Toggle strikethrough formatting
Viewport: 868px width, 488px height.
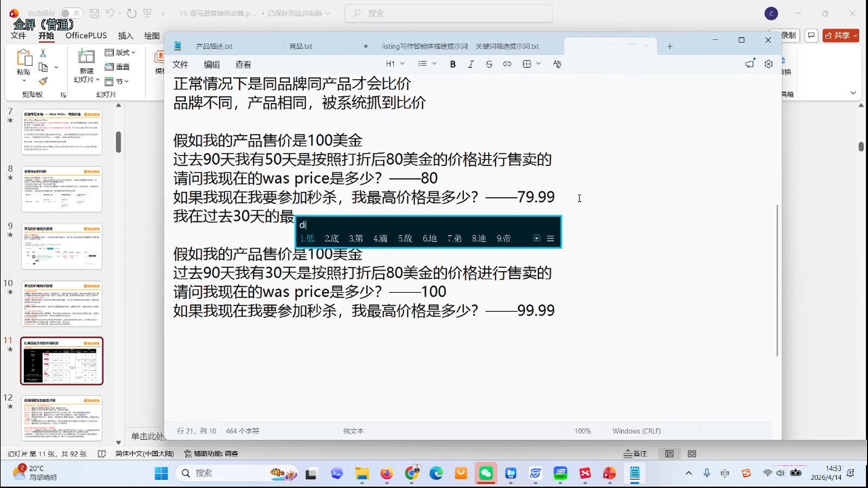[489, 64]
